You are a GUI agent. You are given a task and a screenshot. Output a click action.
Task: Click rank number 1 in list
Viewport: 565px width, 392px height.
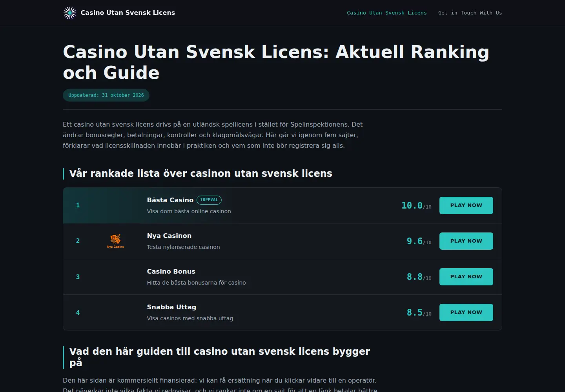(x=78, y=205)
